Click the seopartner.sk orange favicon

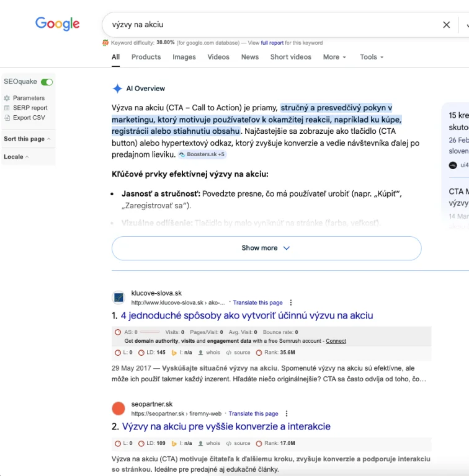118,408
